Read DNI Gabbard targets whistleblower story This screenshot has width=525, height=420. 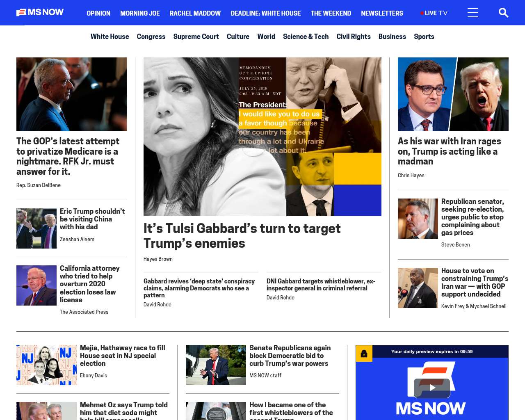click(321, 285)
